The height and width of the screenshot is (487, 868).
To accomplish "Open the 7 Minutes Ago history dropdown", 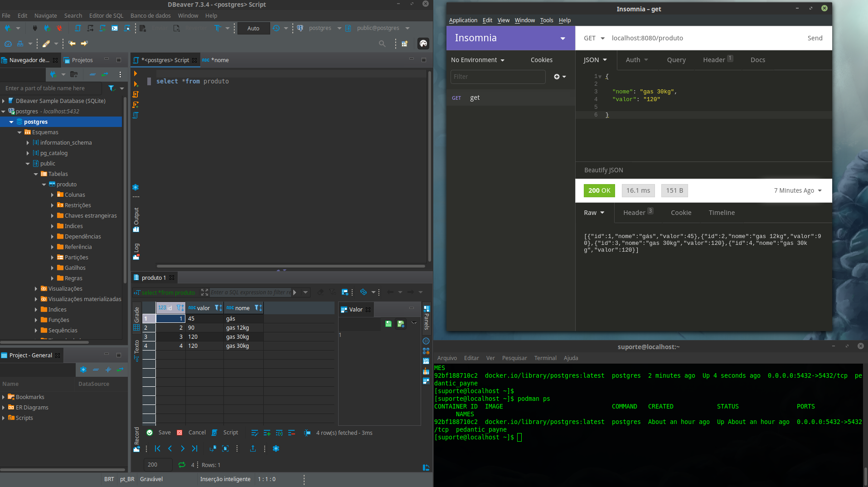I will coord(798,190).
